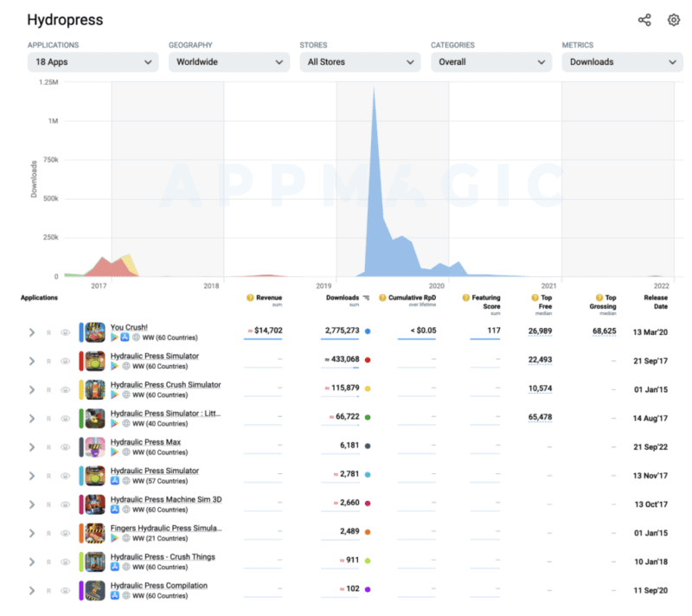Click the share icon next to Hydropress

pos(644,20)
